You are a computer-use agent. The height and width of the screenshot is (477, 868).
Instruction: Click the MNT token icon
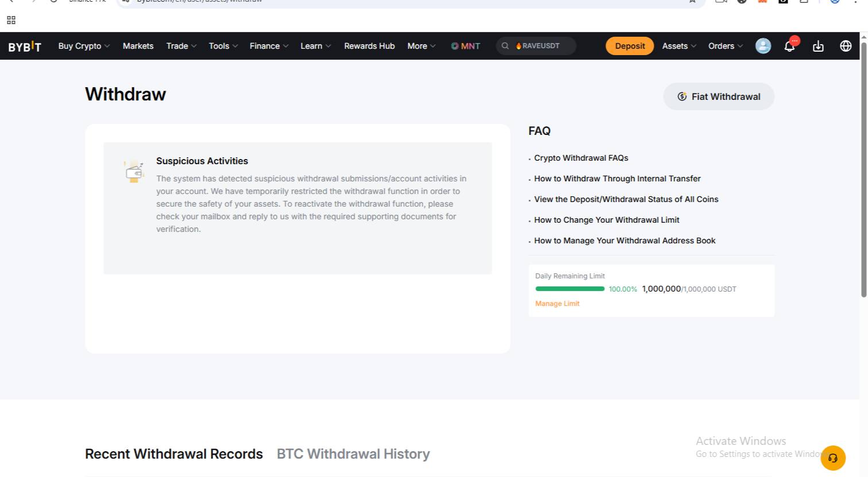tap(454, 46)
